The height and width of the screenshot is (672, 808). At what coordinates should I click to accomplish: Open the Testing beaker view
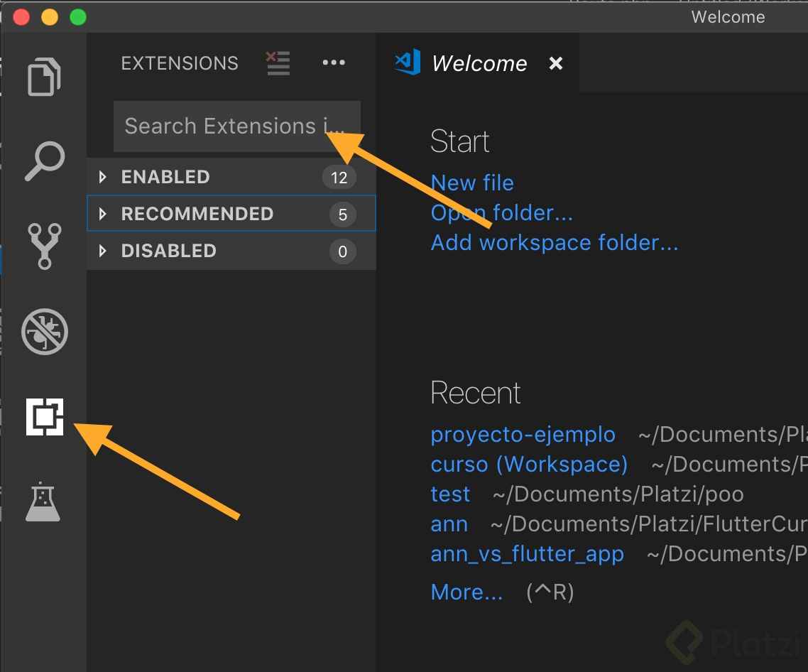pos(44,502)
